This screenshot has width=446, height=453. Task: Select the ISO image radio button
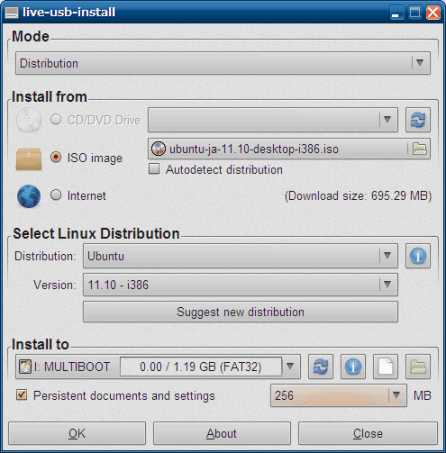[56, 157]
